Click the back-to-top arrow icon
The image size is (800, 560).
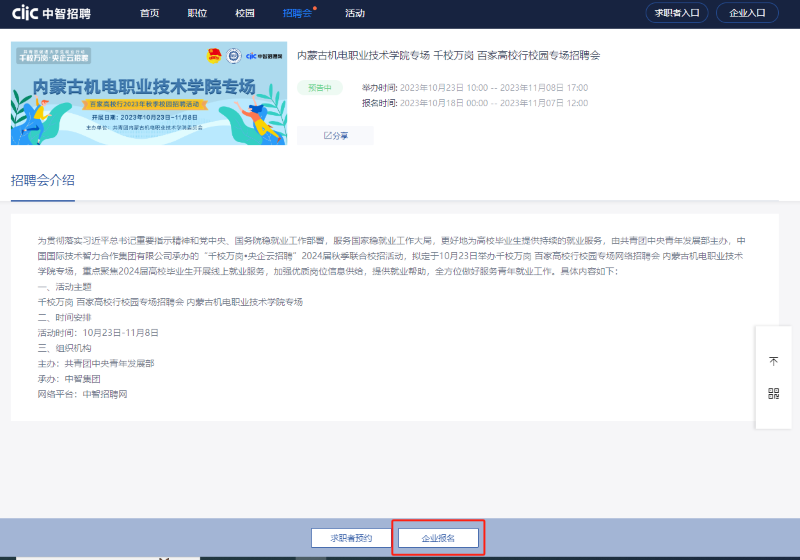click(x=773, y=361)
